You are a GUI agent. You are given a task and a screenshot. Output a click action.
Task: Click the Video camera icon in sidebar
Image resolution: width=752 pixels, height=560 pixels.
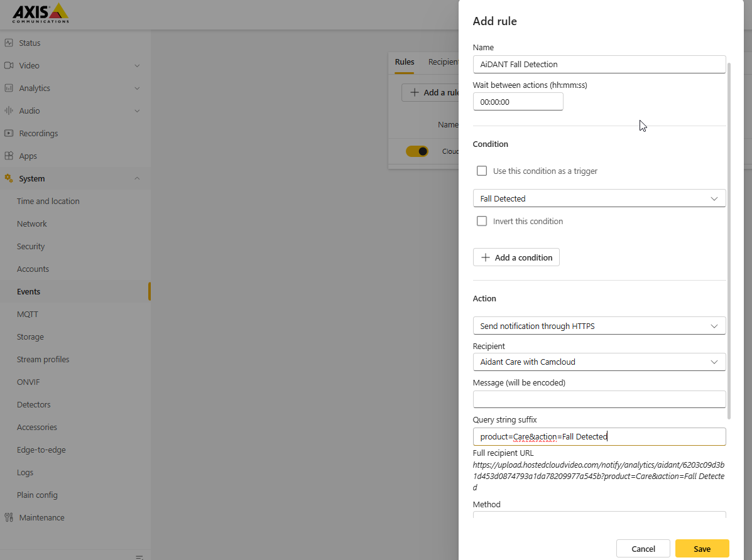pyautogui.click(x=9, y=65)
